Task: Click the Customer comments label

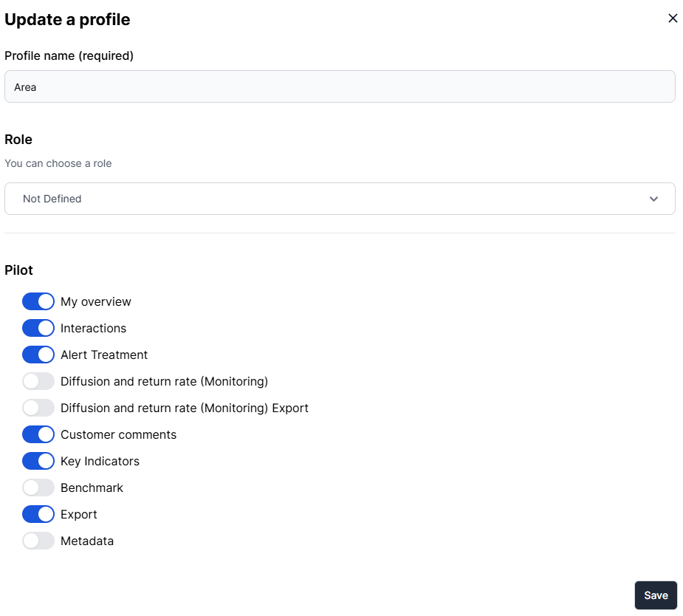Action: click(x=118, y=434)
